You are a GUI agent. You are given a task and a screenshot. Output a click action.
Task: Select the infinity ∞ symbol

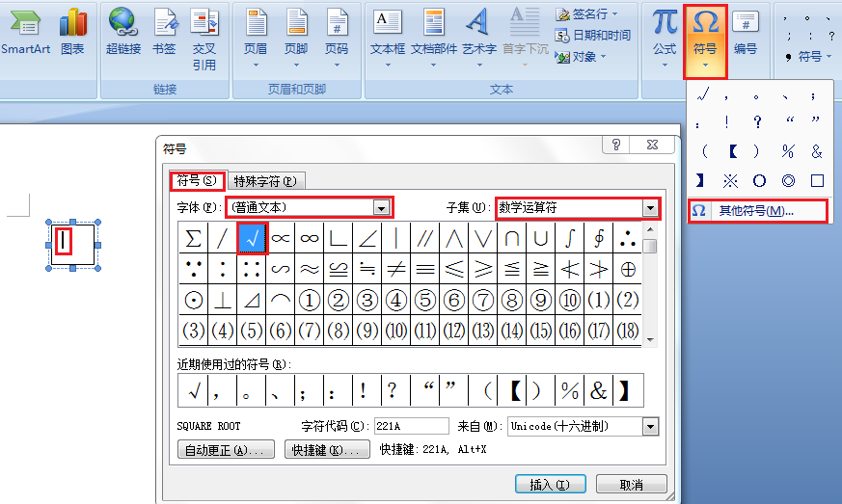[x=310, y=238]
